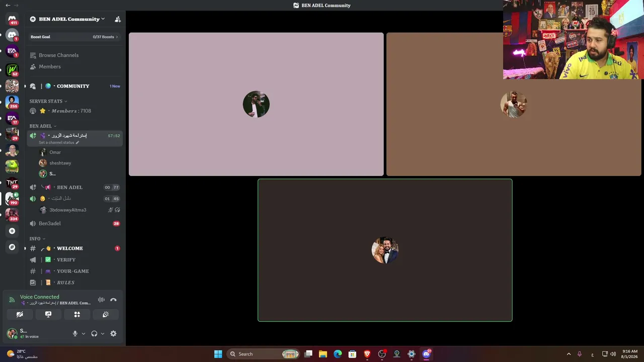This screenshot has width=644, height=362.
Task: Join the BEN ADEL voice channel
Action: [x=74, y=187]
